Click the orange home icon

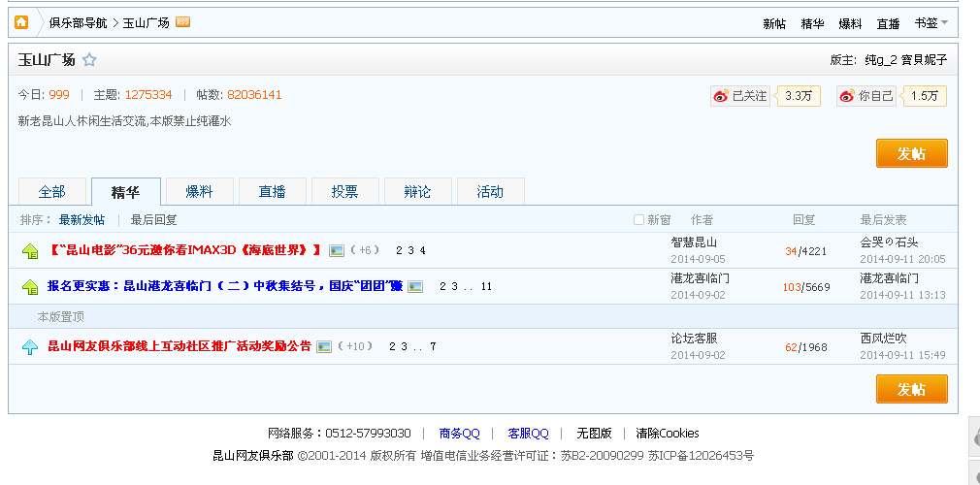pyautogui.click(x=21, y=22)
